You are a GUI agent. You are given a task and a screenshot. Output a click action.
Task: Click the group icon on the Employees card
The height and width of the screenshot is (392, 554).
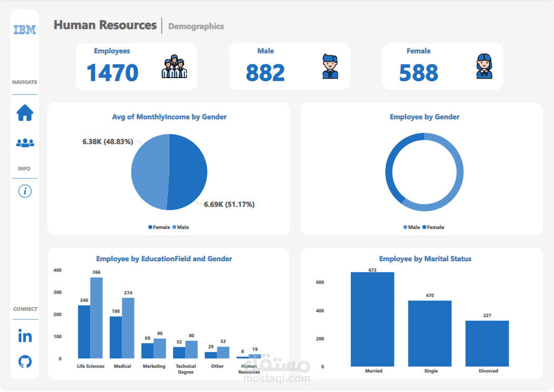click(175, 65)
